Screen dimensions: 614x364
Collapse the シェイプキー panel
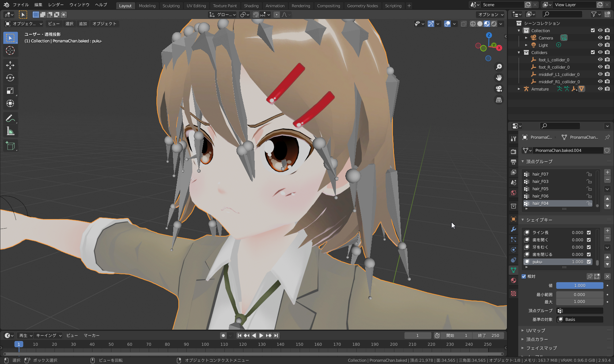(523, 220)
